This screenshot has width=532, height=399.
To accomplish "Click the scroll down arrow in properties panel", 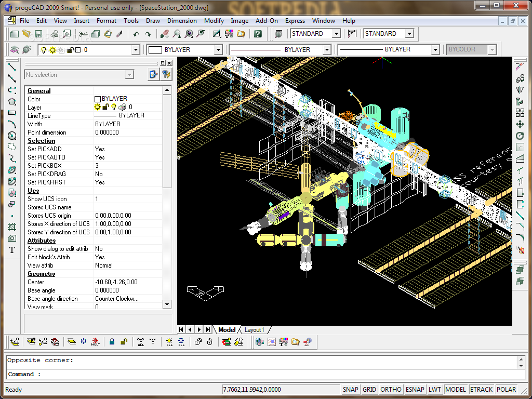I will [167, 304].
